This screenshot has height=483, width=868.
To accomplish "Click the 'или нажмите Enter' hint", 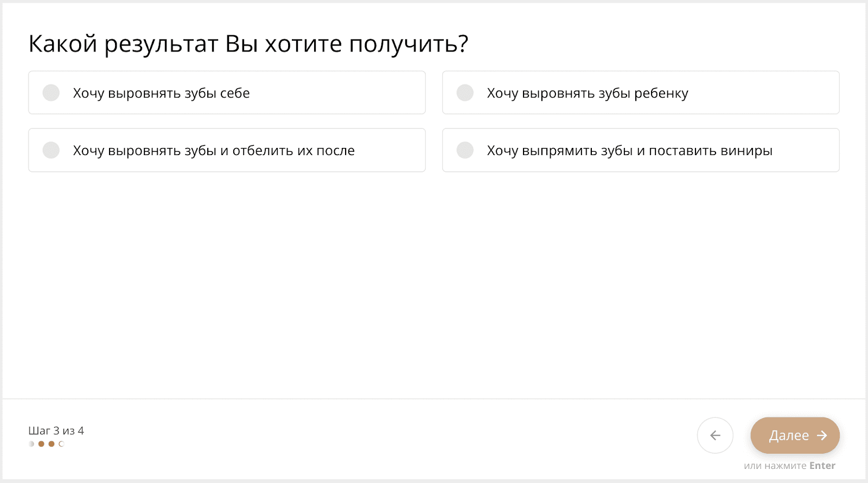I will click(x=776, y=466).
